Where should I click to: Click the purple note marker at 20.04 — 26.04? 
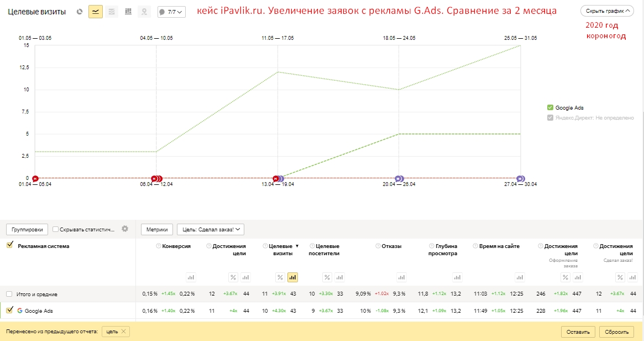pyautogui.click(x=399, y=178)
